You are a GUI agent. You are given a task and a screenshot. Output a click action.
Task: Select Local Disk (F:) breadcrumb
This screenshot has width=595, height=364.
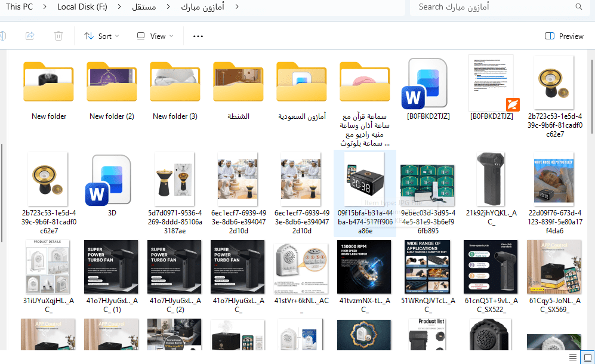point(82,7)
